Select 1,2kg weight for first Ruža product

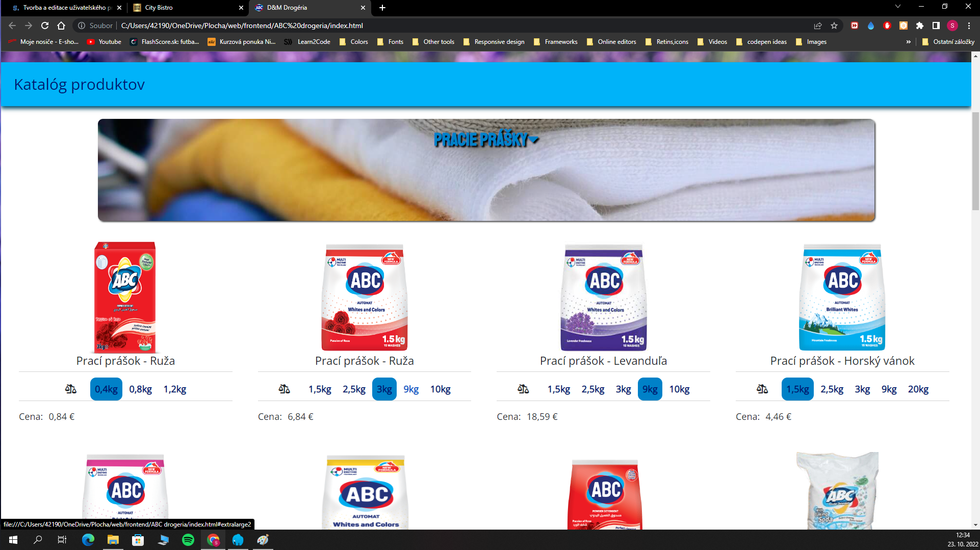(x=175, y=389)
